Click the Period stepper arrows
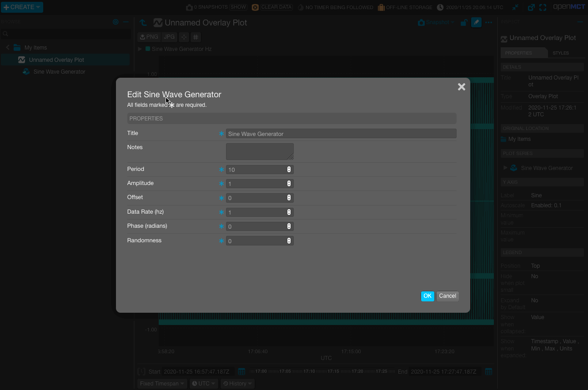Image resolution: width=588 pixels, height=390 pixels. click(289, 170)
